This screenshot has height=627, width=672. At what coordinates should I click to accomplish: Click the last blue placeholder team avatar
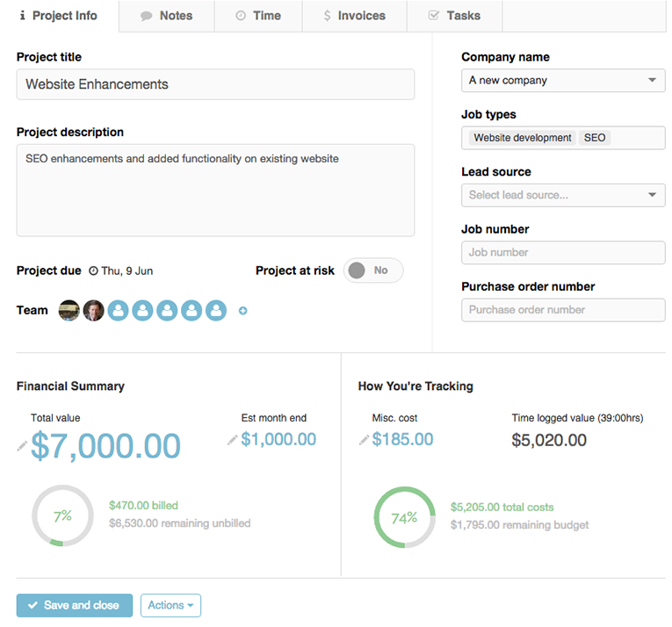[216, 310]
